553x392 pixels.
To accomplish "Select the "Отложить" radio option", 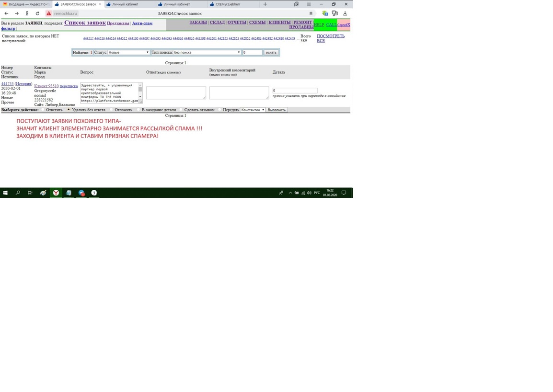I will (112, 110).
